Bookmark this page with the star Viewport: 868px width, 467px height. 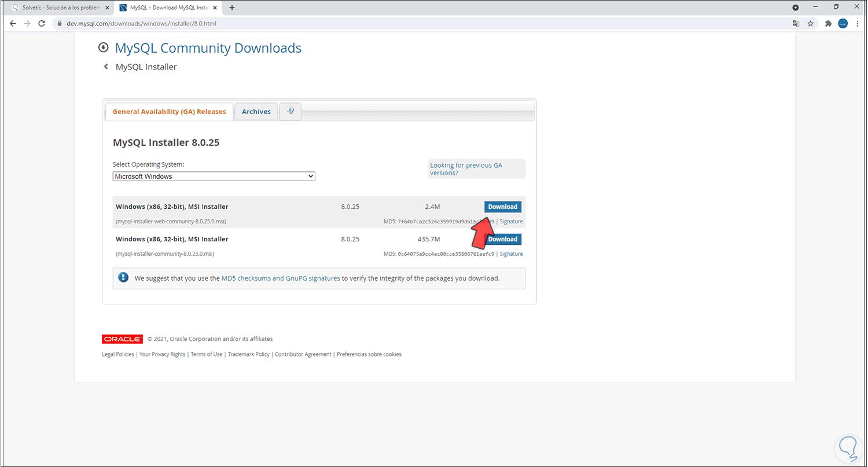tap(811, 24)
